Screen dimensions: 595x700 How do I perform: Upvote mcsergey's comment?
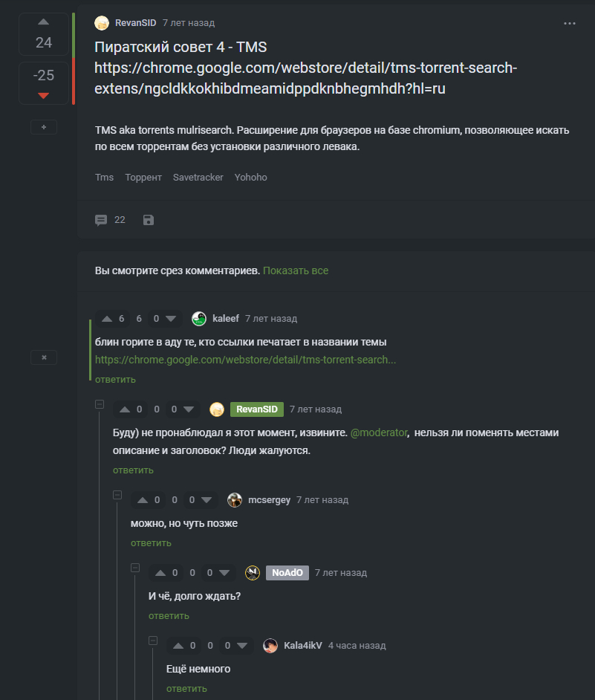click(143, 500)
